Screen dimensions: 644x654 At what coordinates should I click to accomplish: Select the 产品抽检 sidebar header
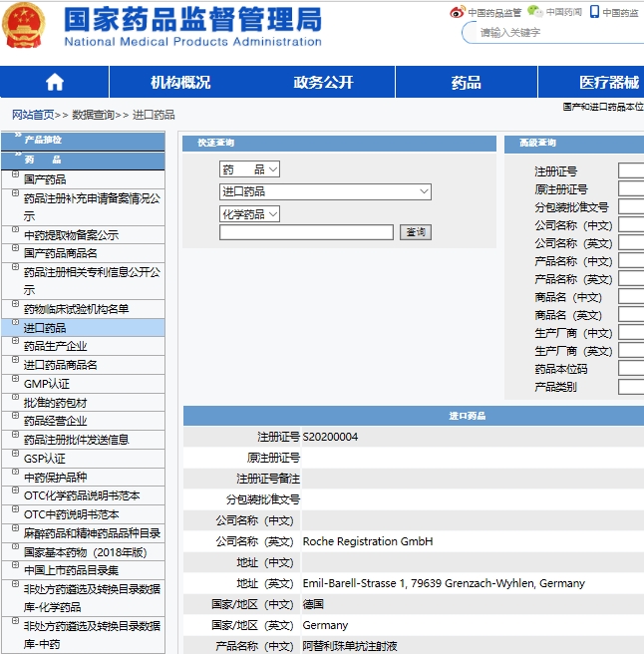[84, 141]
